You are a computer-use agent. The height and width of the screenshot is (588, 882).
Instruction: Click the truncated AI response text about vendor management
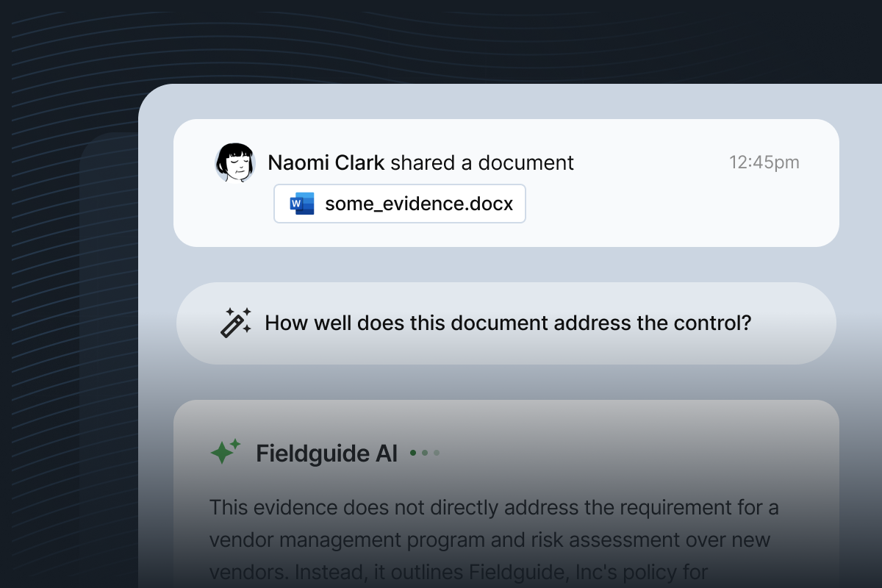[x=494, y=539]
